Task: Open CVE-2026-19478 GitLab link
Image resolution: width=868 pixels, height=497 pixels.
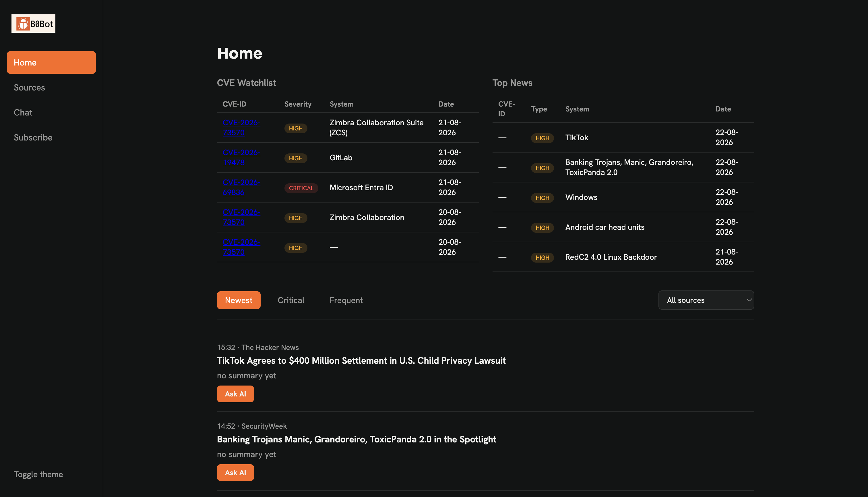Action: (241, 157)
